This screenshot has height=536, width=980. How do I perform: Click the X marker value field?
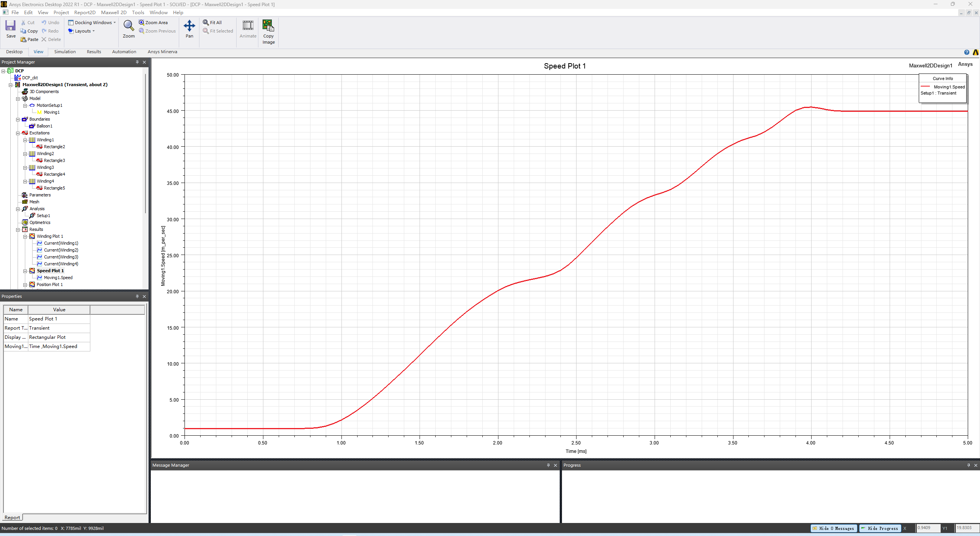[x=928, y=528]
